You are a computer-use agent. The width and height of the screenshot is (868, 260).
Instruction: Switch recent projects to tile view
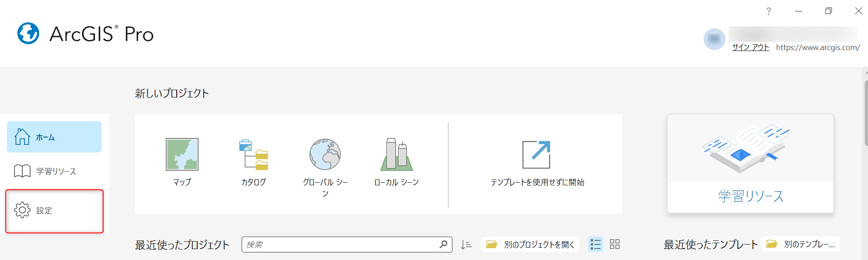click(x=615, y=245)
